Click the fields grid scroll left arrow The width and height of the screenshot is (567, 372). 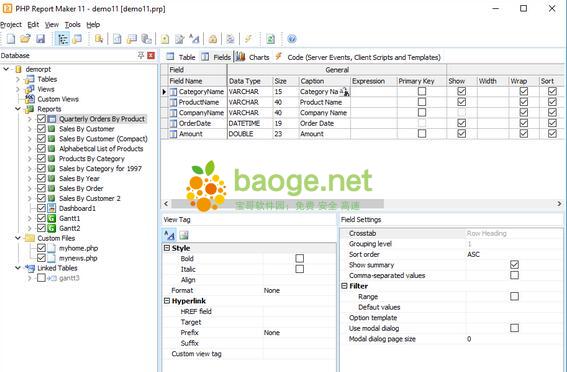point(166,204)
